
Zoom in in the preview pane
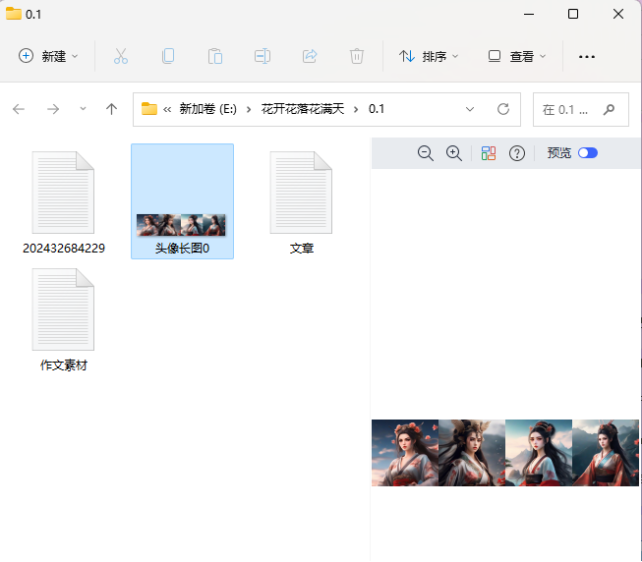pos(454,153)
